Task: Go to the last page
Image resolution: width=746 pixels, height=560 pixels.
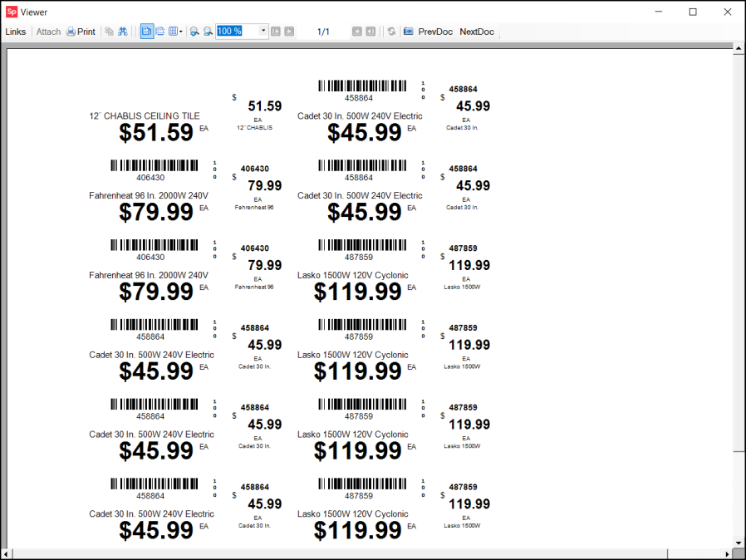Action: tap(371, 32)
